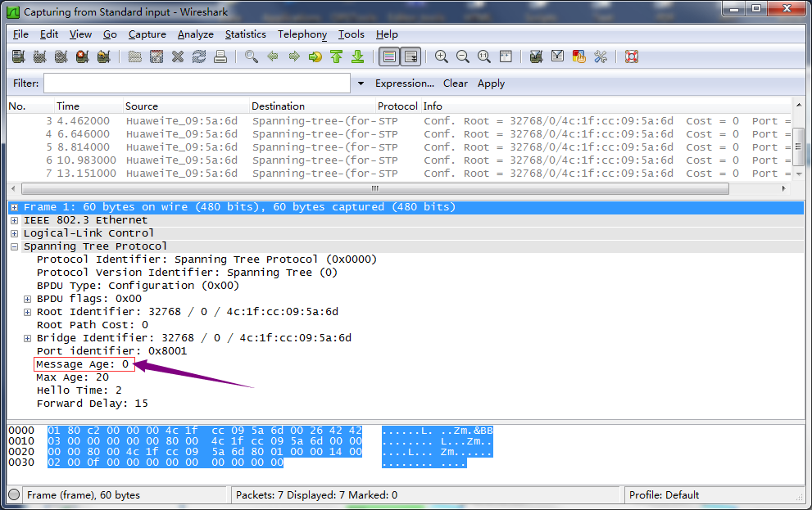Open the Telephony menu
This screenshot has height=510, width=812.
coord(302,34)
